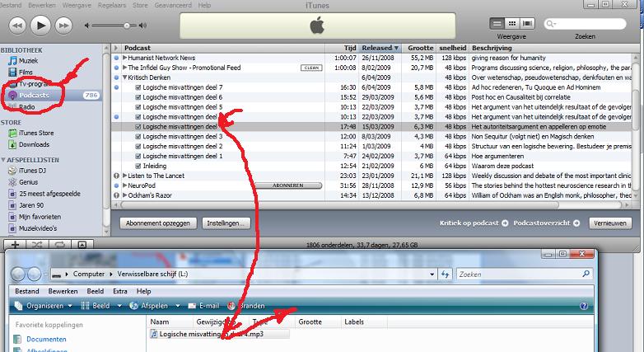Open Podcastoverzicht link

[546, 223]
